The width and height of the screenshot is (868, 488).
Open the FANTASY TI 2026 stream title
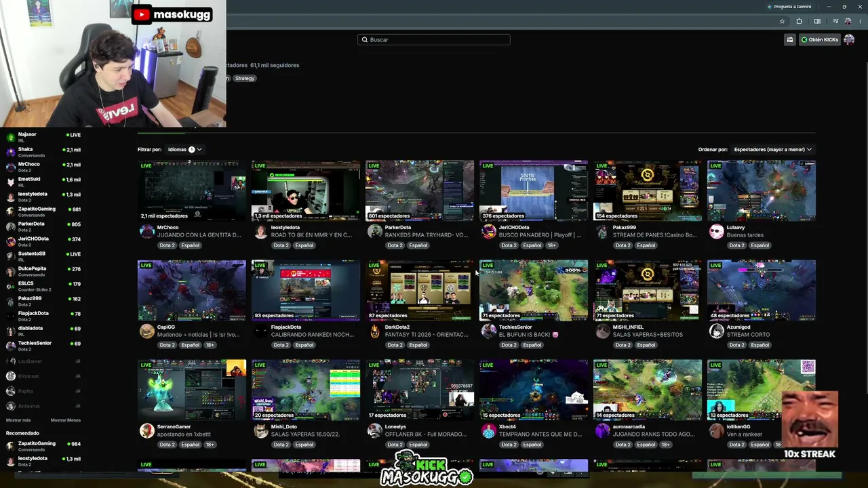(427, 335)
